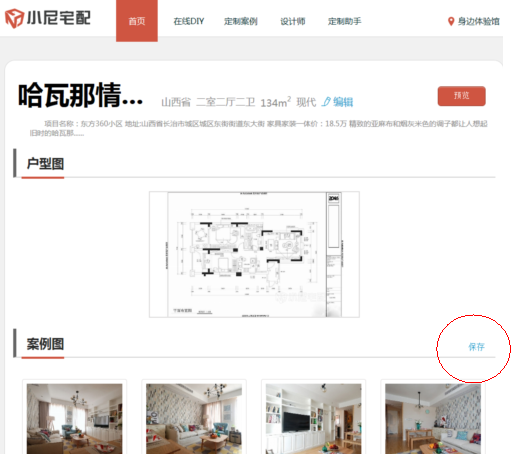Open 定制助手 in the navigation bar
The height and width of the screenshot is (460, 515).
point(344,21)
